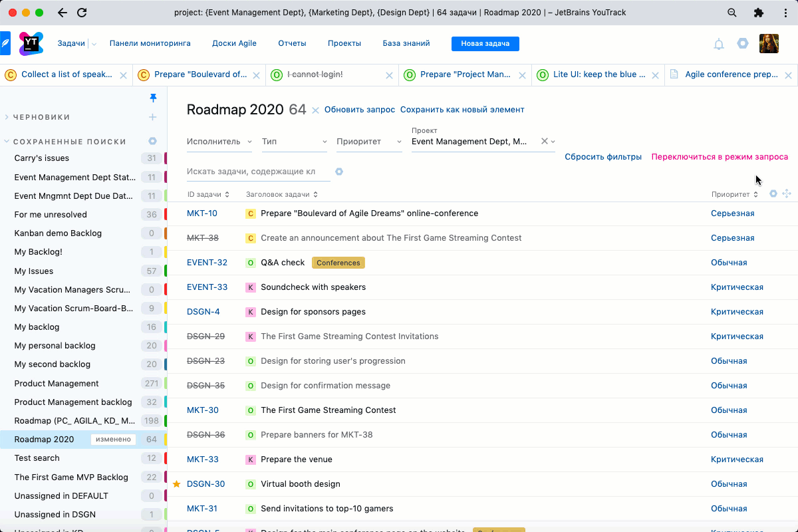Toggle the sidebar pin icon
Image resolution: width=798 pixels, height=532 pixels.
(x=154, y=97)
